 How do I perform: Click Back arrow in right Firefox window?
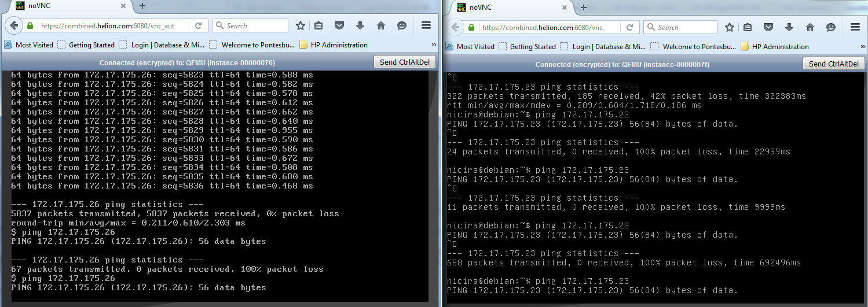tap(455, 27)
